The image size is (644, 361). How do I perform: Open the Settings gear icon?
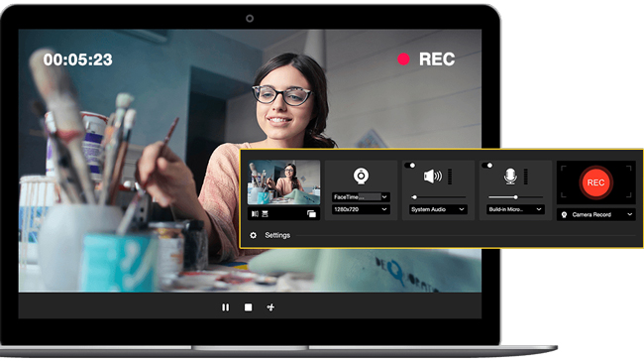tap(253, 235)
